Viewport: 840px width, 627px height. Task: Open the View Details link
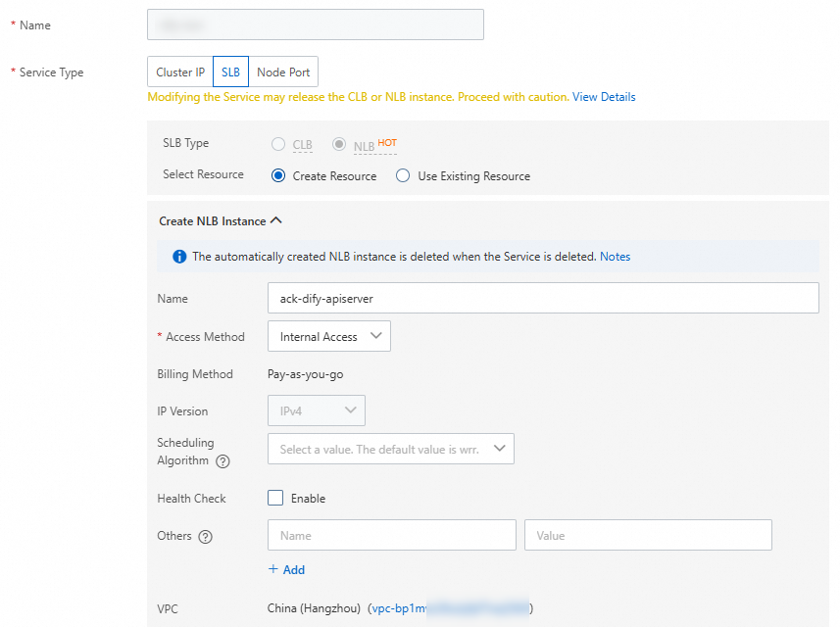coord(604,97)
